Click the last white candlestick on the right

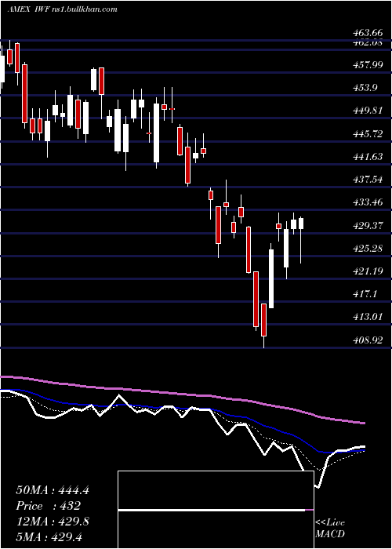pos(300,224)
